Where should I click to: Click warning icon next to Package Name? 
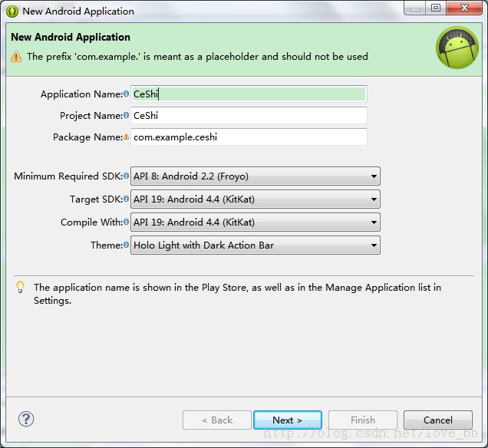(126, 137)
